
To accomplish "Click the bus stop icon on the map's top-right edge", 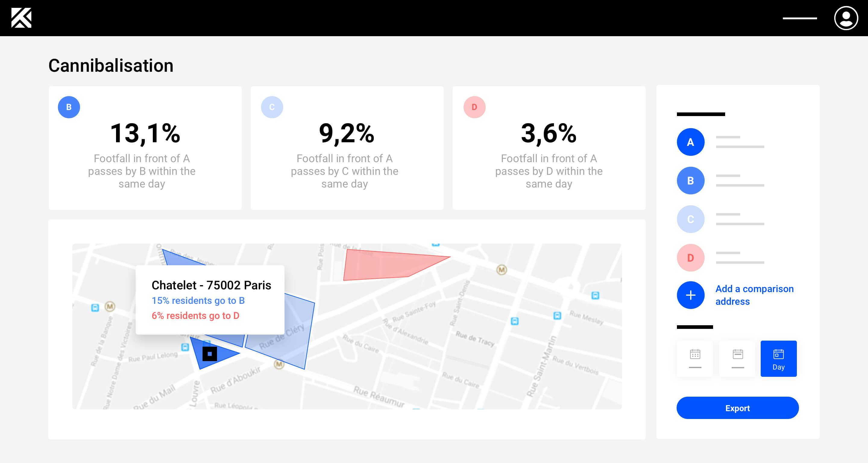I will [596, 295].
